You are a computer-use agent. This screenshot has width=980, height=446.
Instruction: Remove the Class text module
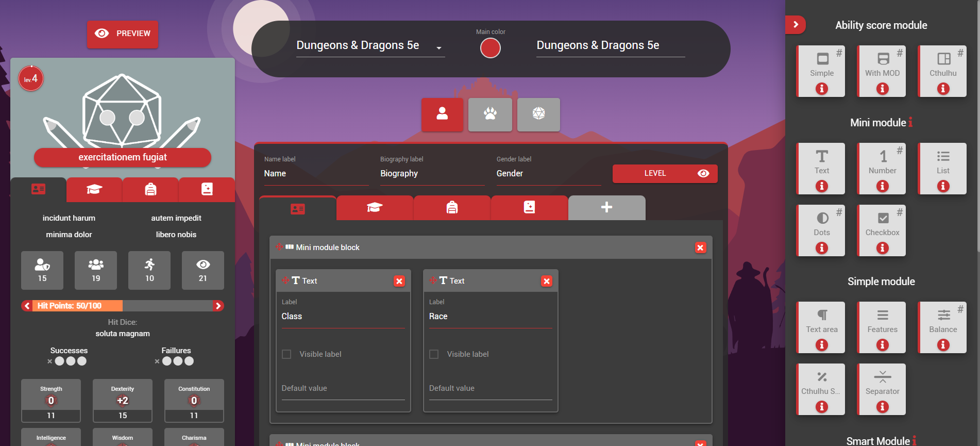point(399,281)
